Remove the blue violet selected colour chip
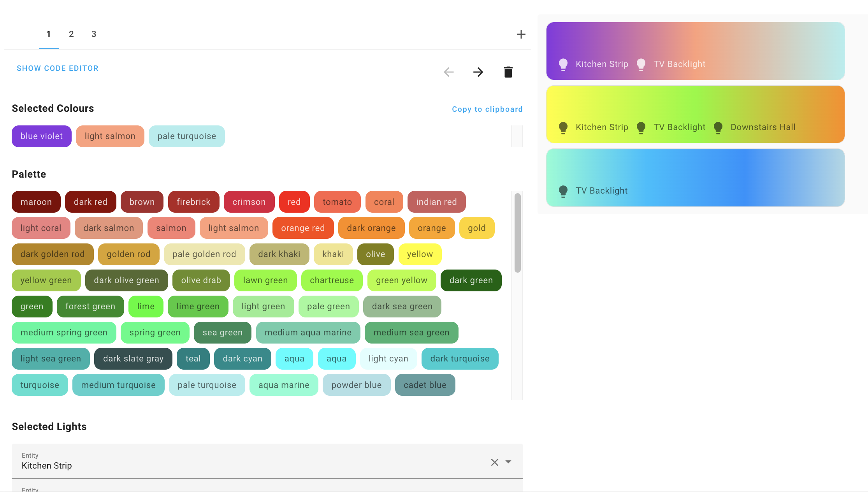This screenshot has height=497, width=868. [x=41, y=136]
